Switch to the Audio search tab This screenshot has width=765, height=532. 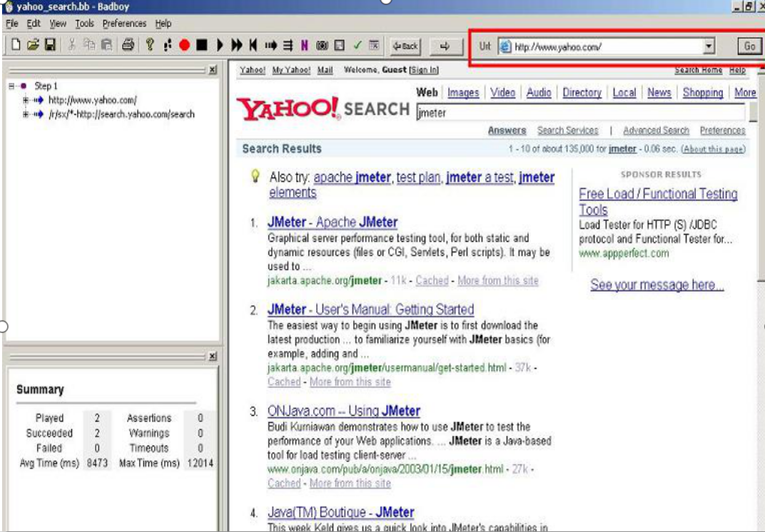539,92
